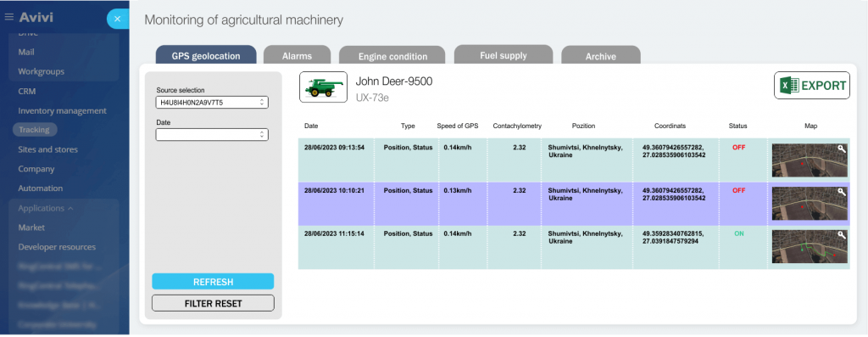Open Developer resources in the sidebar
Screen dimensions: 868x337
click(57, 247)
